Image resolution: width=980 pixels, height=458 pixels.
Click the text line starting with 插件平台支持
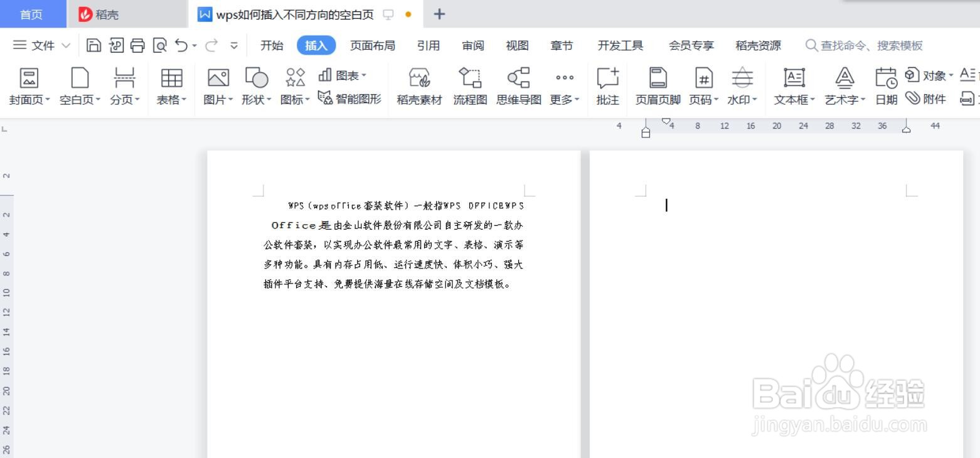coord(388,284)
